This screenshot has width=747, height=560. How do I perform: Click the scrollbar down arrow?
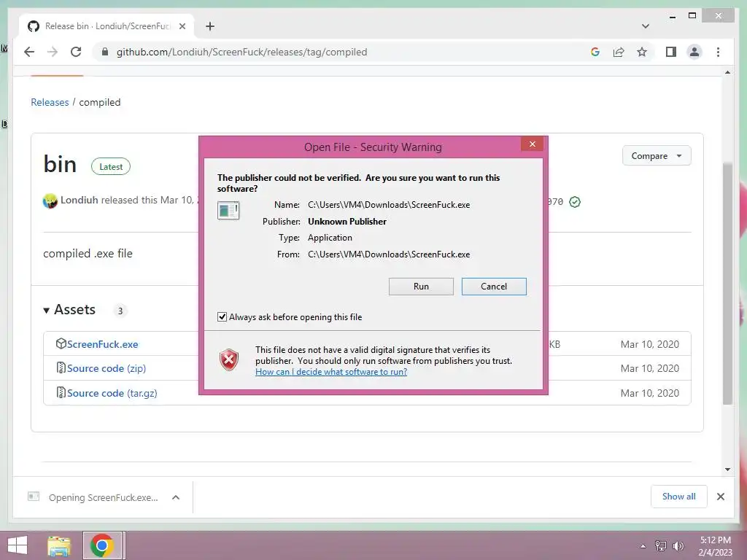point(727,470)
